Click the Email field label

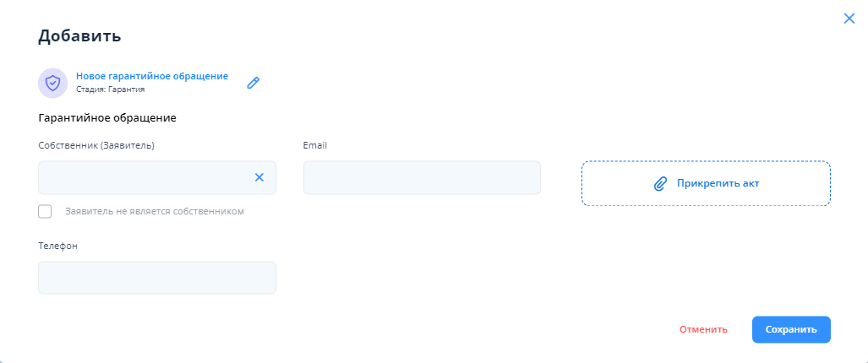314,145
